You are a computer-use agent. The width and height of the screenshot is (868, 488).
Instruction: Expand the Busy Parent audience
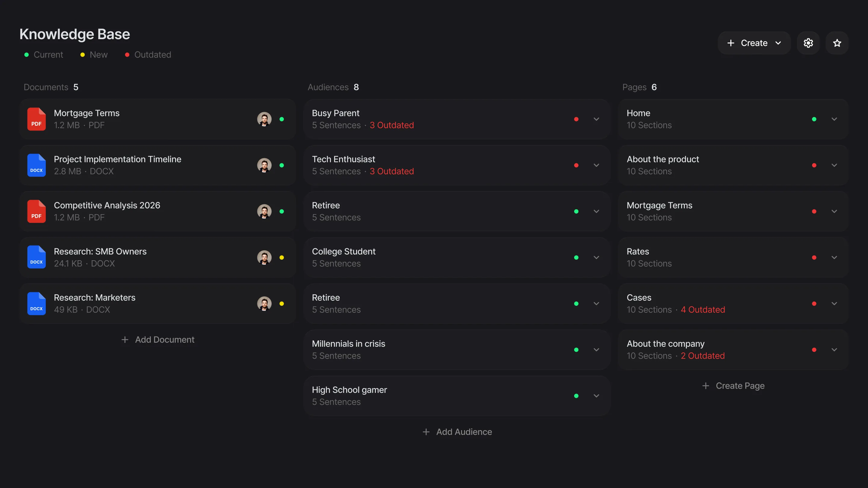tap(596, 119)
